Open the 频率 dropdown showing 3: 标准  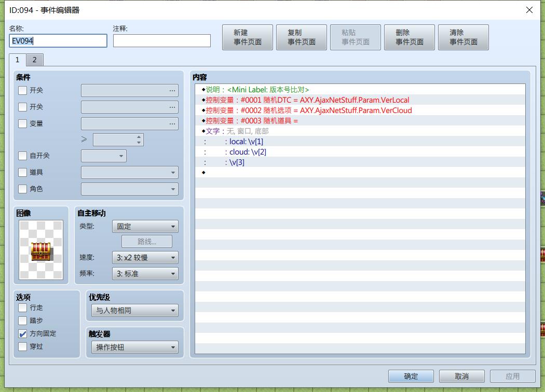145,274
